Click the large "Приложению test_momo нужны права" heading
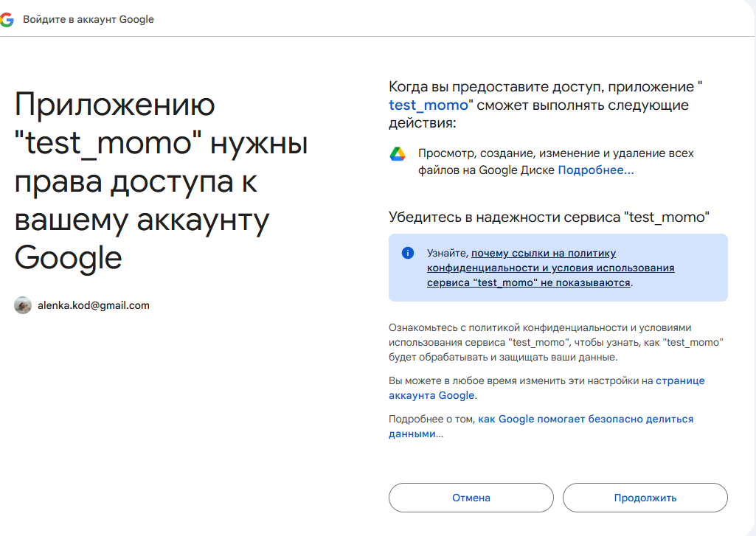Image resolution: width=756 pixels, height=536 pixels. tap(161, 181)
